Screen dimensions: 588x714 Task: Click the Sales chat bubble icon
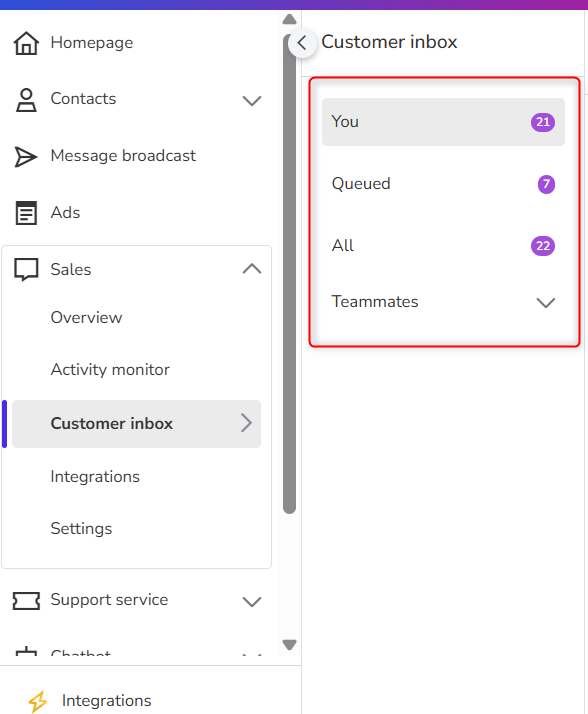point(26,270)
